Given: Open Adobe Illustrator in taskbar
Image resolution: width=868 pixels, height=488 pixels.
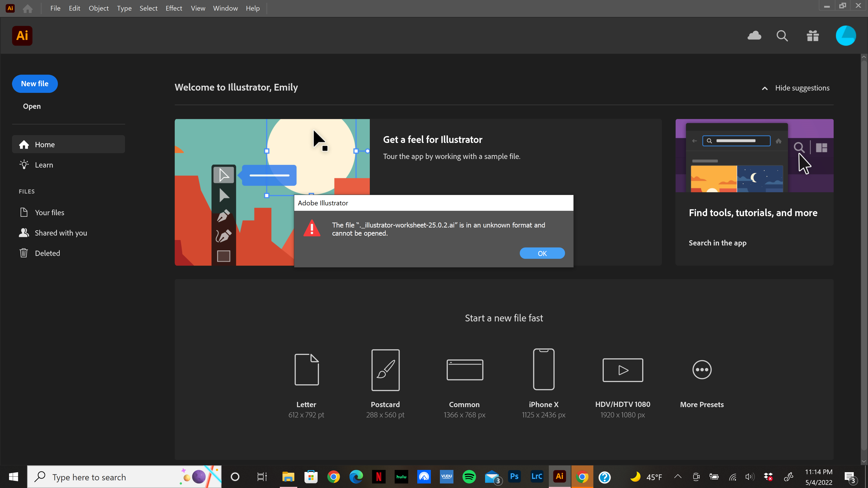Looking at the screenshot, I should (x=559, y=477).
